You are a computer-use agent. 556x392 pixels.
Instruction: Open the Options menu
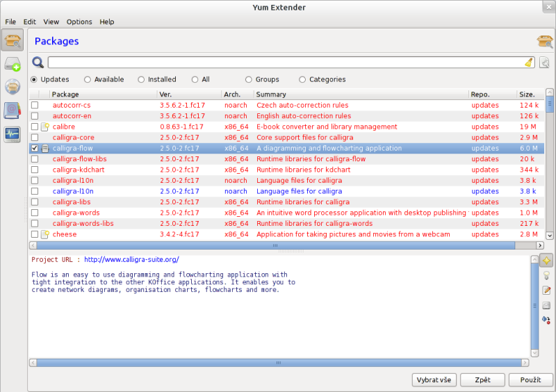click(79, 22)
